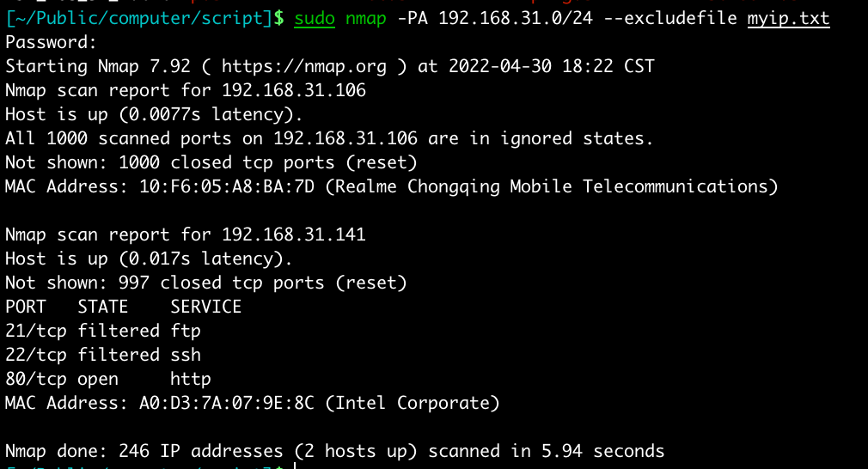Click the 22/tcp filtered ssh row
The image size is (868, 469).
[x=103, y=355]
